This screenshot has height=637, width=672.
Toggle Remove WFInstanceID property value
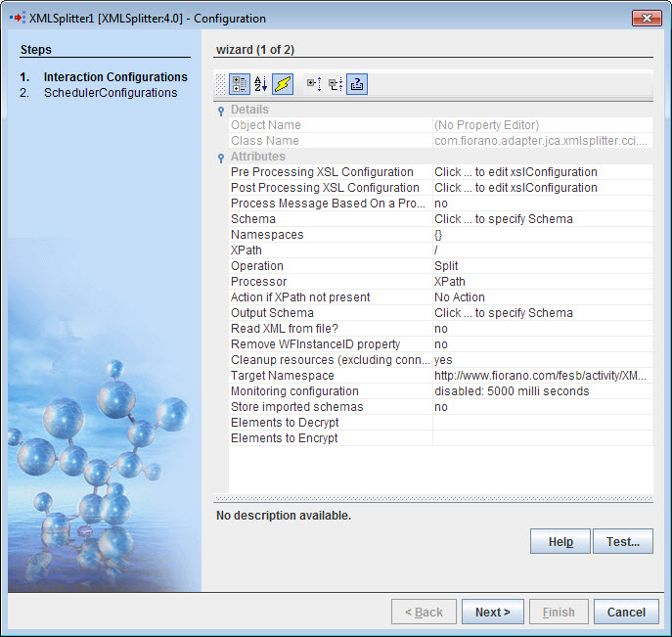(x=542, y=344)
